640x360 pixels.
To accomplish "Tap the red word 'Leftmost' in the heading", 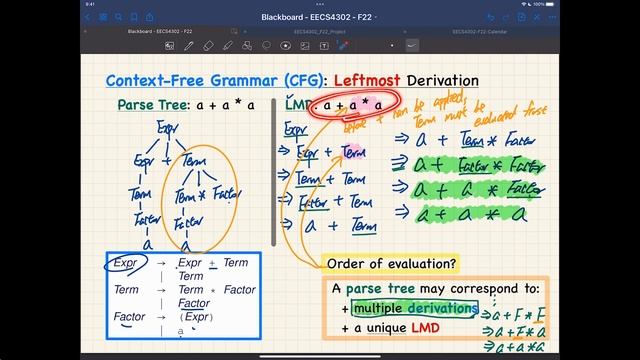I will point(367,80).
